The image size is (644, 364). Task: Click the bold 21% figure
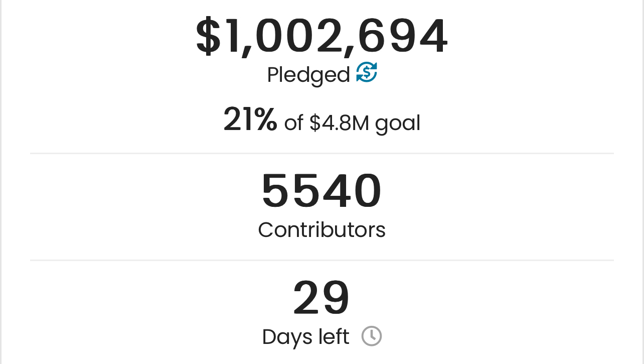[x=250, y=119]
